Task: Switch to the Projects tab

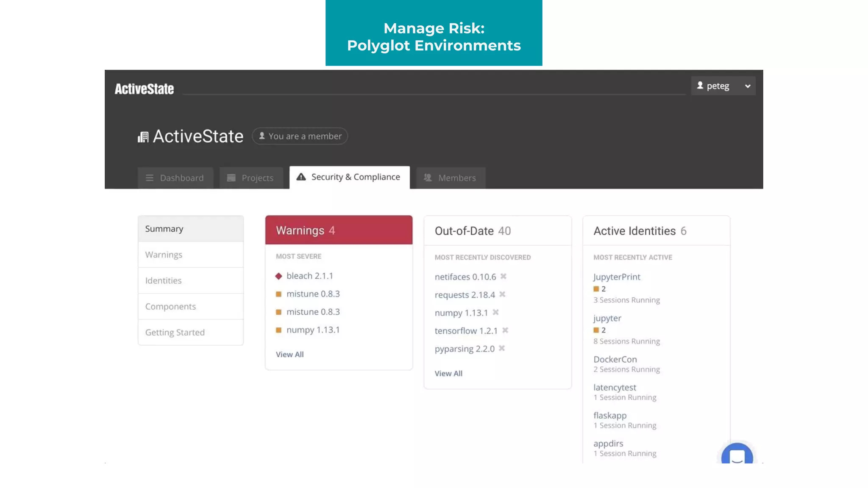Action: tap(251, 178)
